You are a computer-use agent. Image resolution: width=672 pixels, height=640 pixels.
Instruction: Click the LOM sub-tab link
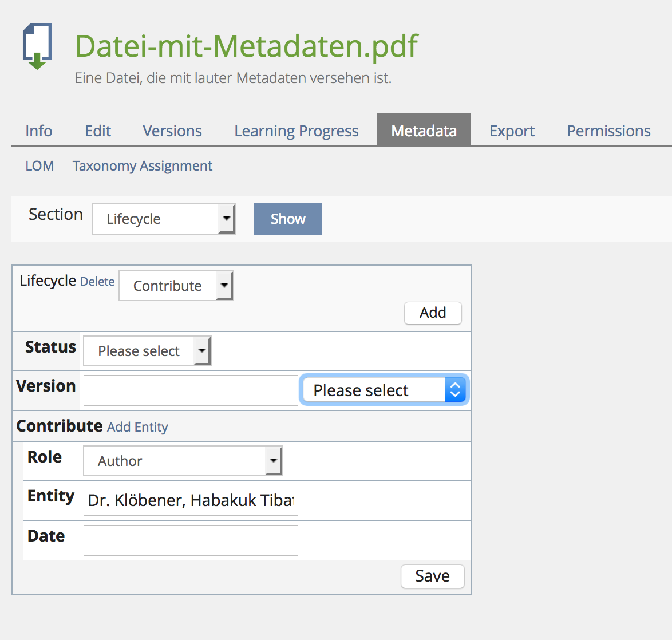39,166
